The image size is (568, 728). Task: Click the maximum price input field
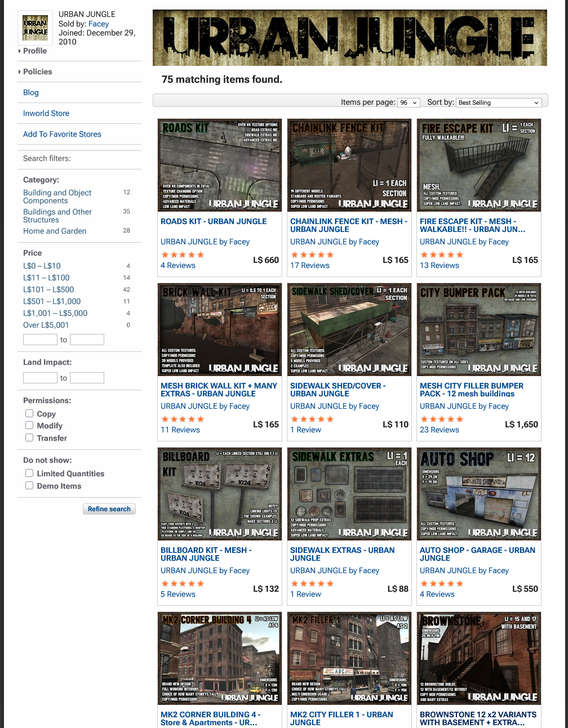coord(87,340)
